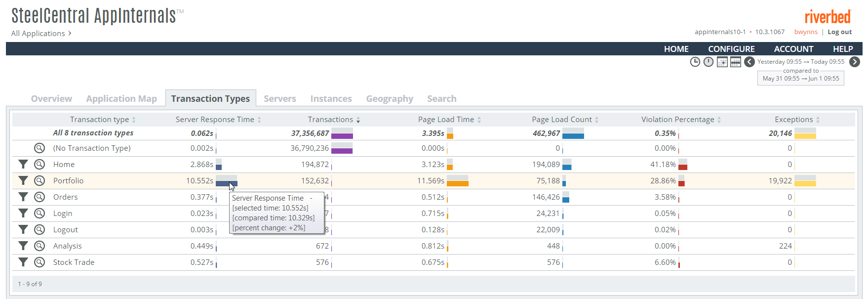
Task: Search transactions for (No Transaction Type) row
Action: [x=39, y=148]
